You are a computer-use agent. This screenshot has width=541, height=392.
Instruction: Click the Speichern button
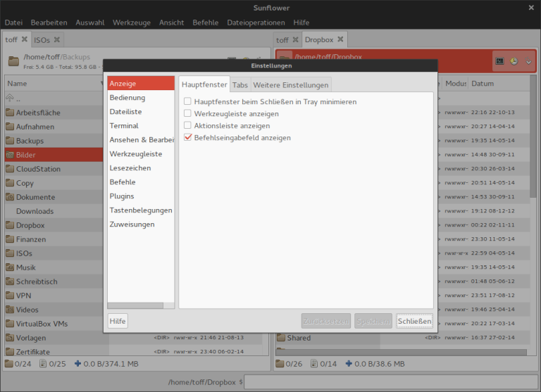[x=373, y=321]
